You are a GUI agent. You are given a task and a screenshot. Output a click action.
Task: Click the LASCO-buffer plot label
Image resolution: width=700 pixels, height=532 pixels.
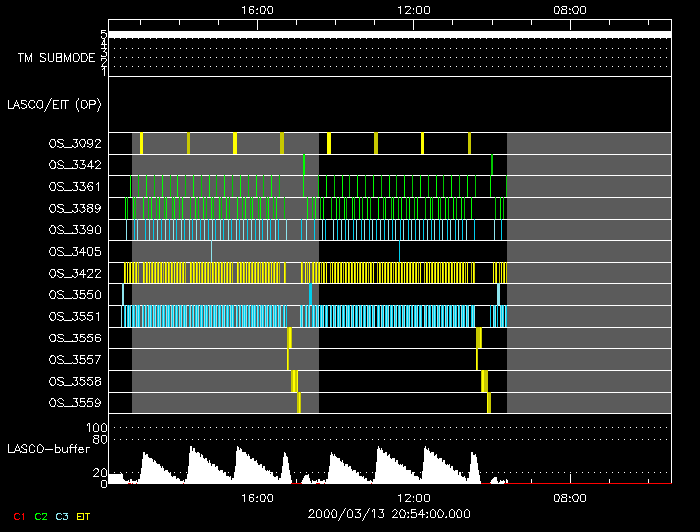[x=50, y=448]
